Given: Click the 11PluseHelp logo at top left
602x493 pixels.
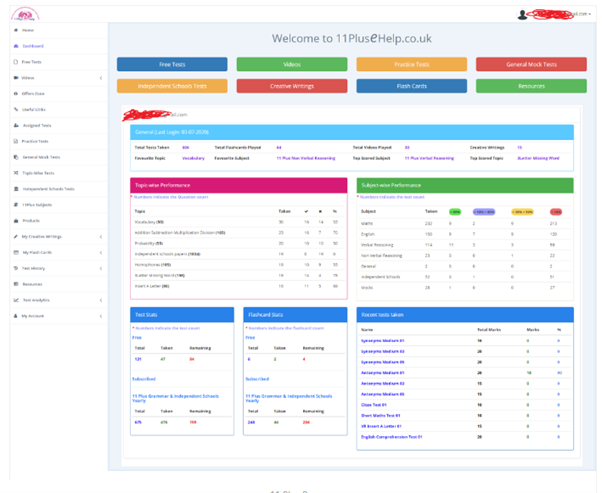Looking at the screenshot, I should coord(25,14).
